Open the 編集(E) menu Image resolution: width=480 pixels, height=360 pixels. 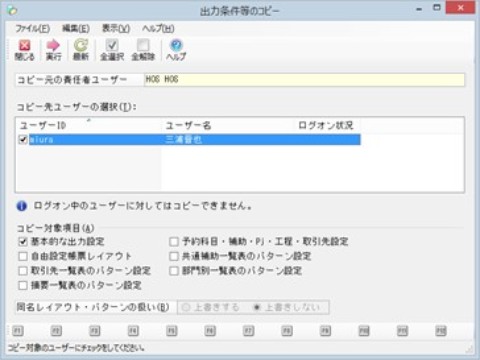point(76,29)
